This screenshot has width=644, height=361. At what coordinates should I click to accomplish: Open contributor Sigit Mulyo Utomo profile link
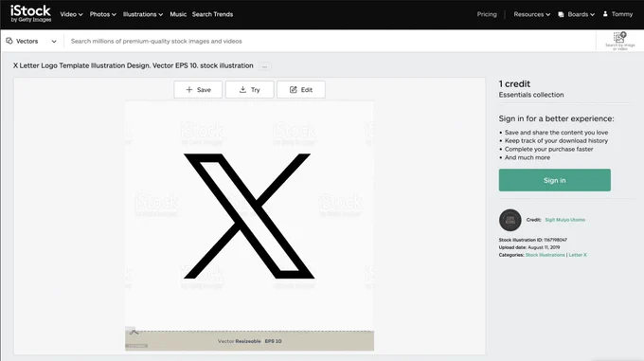point(564,220)
